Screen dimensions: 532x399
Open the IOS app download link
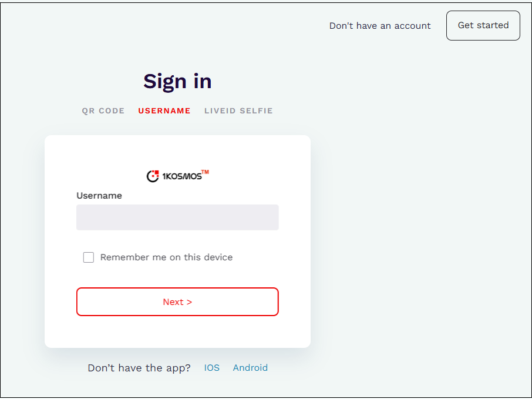212,368
